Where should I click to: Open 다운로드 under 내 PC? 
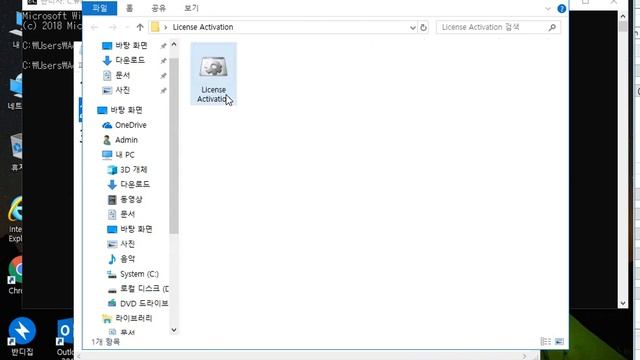click(134, 184)
